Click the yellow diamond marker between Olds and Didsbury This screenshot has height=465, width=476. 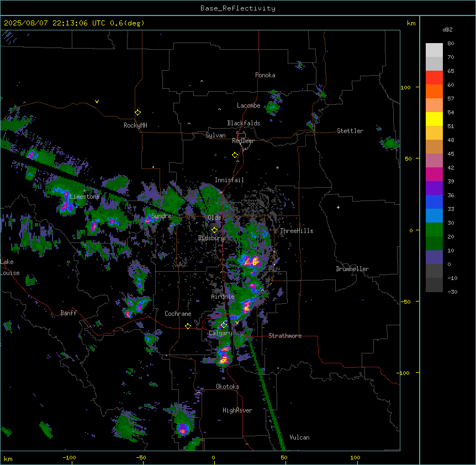click(x=214, y=230)
